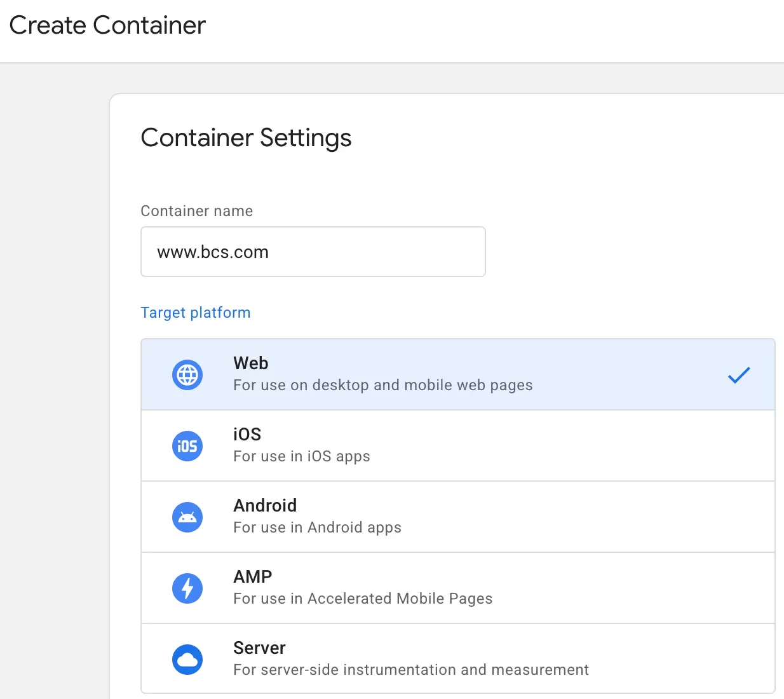Click the Container name label
Image resolution: width=784 pixels, height=699 pixels.
tap(197, 211)
